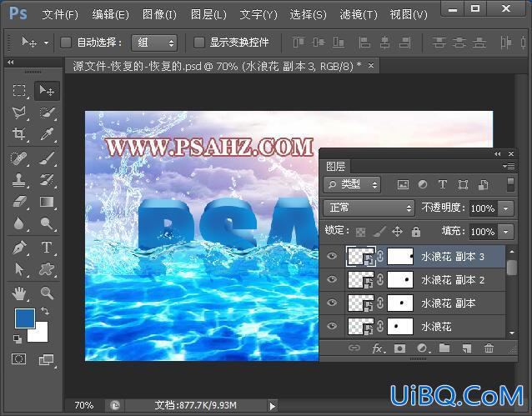Open the 组 auto-select dropdown

pos(154,43)
